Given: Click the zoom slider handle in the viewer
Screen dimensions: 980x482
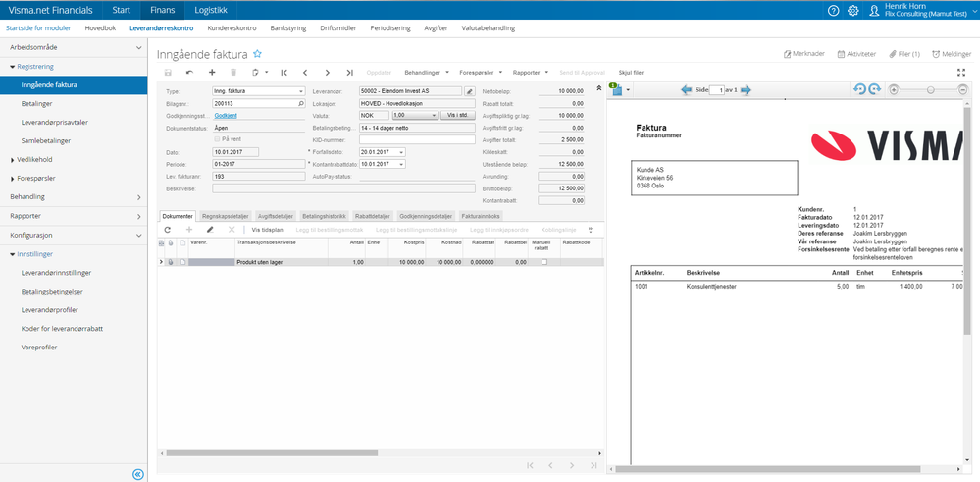Looking at the screenshot, I should (x=931, y=90).
